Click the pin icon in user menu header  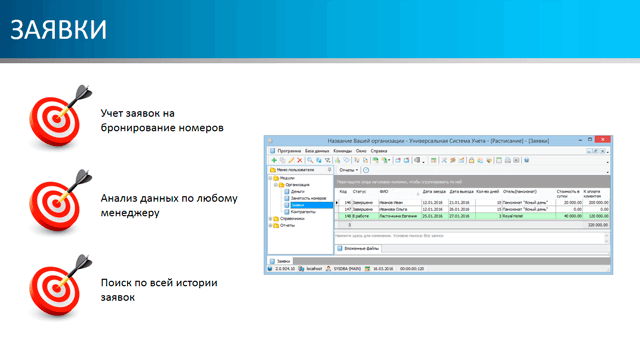tap(329, 170)
